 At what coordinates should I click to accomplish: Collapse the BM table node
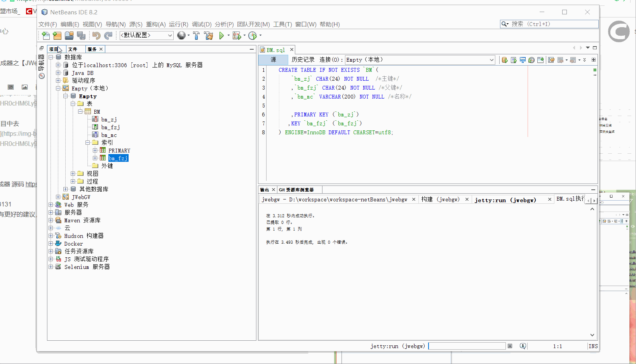tap(80, 111)
